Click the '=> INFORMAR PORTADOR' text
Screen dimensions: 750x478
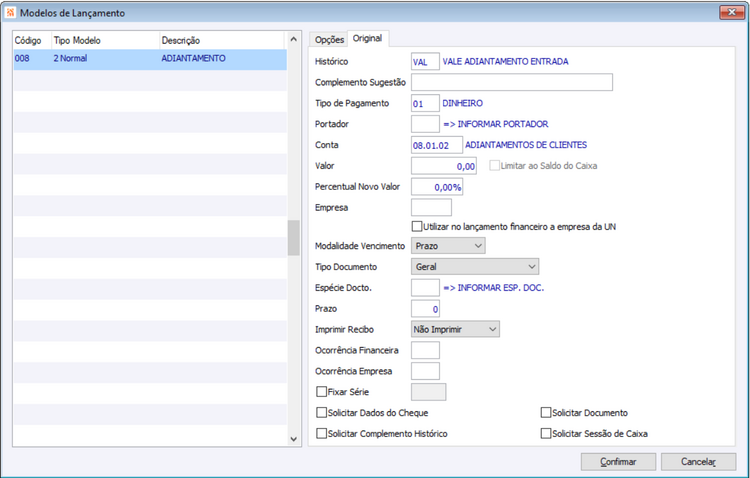[x=496, y=124]
